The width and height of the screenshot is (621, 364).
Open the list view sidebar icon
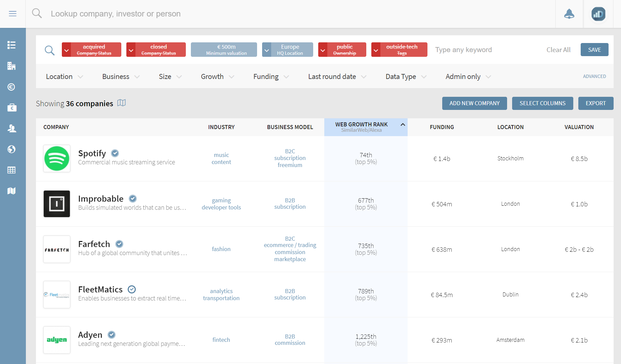coord(12,45)
